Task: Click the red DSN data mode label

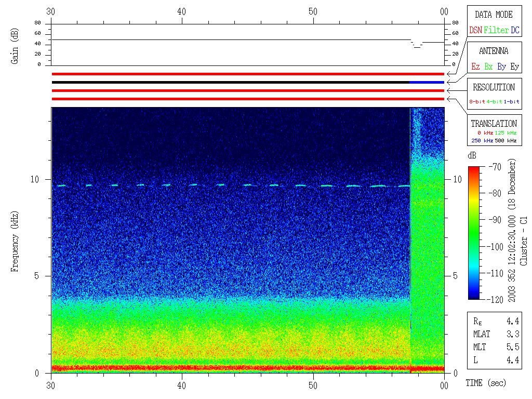Action: coord(475,30)
